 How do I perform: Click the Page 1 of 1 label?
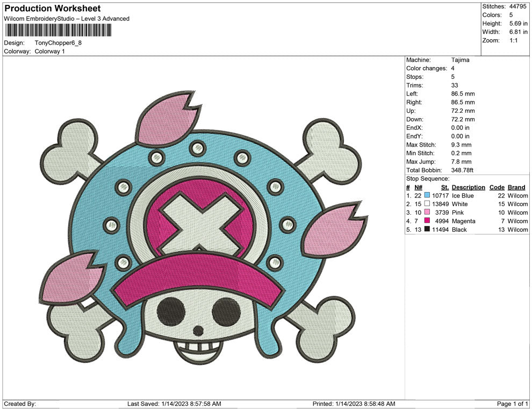tap(512, 403)
